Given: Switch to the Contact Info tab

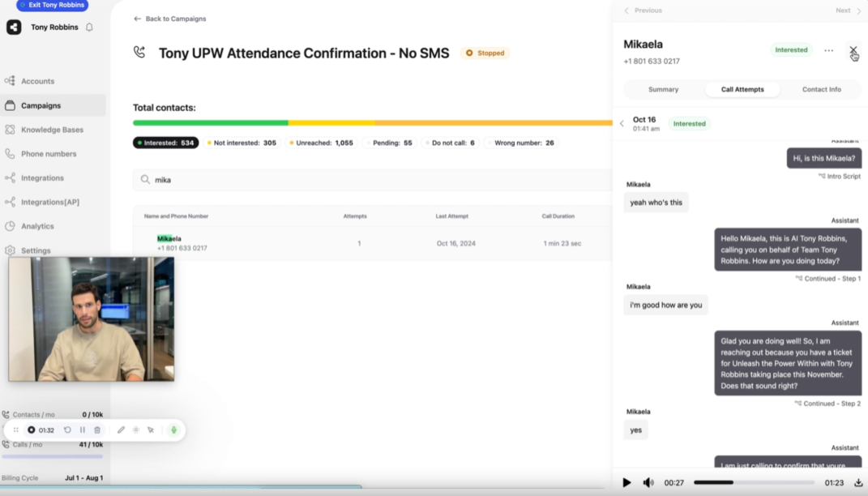Looking at the screenshot, I should [822, 90].
